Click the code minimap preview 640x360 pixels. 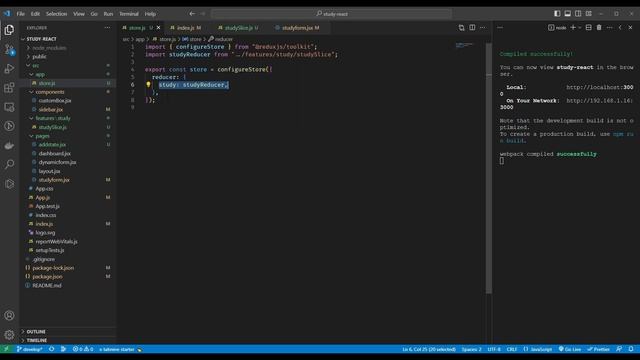pos(465,45)
